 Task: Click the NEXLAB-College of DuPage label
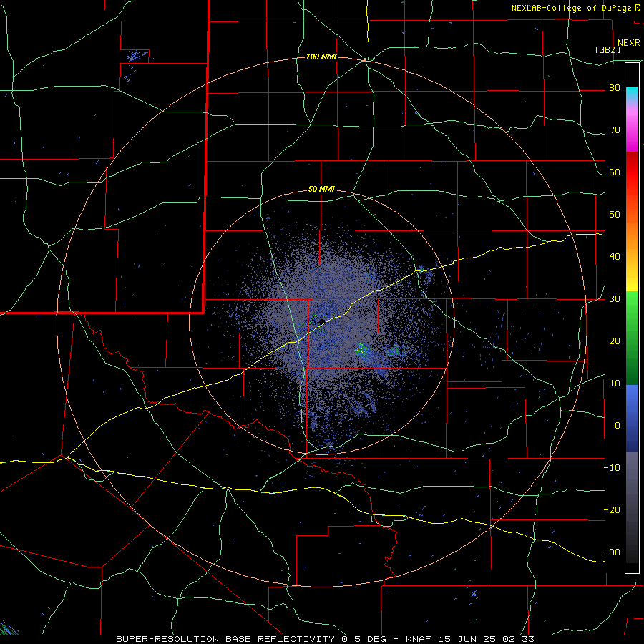click(x=572, y=8)
